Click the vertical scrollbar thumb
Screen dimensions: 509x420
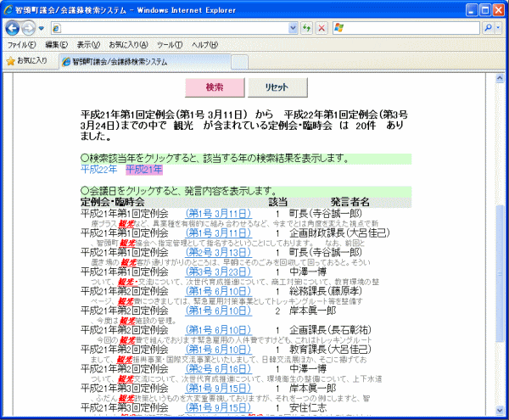tap(500, 273)
